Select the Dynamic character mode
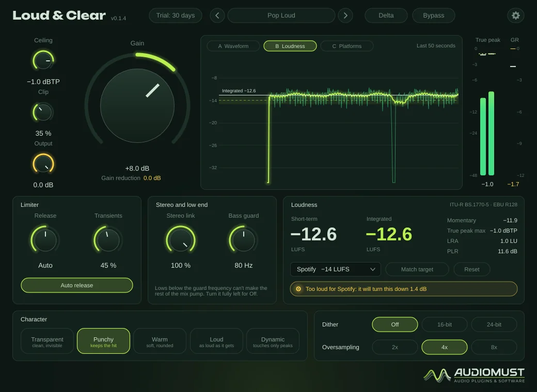Image resolution: width=537 pixels, height=392 pixels. click(273, 341)
